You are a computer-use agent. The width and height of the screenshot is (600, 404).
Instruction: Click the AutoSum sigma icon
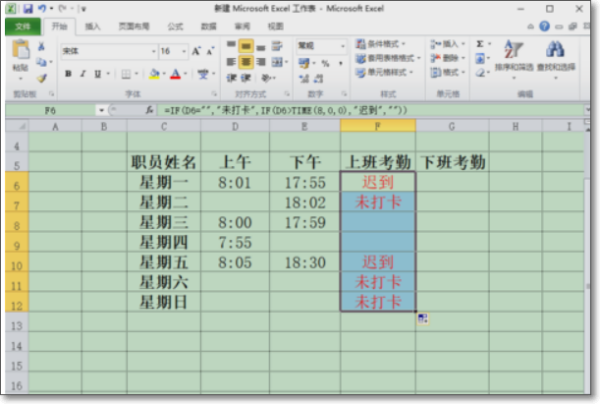point(480,44)
